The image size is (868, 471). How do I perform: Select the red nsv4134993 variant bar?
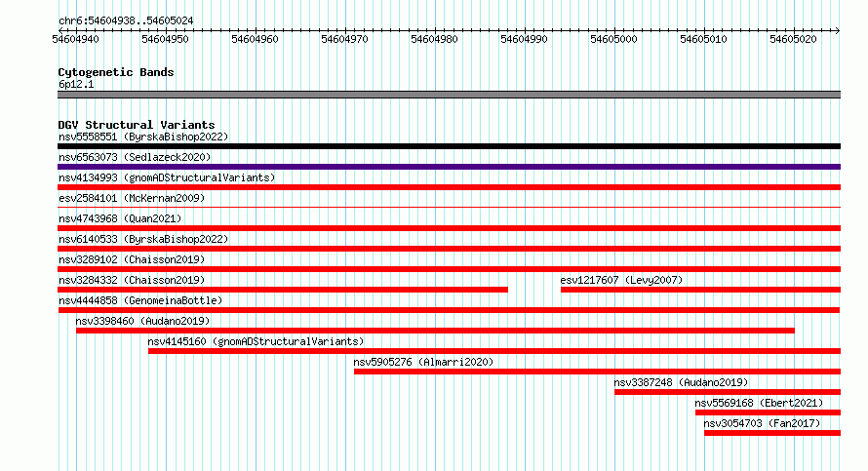tap(449, 187)
